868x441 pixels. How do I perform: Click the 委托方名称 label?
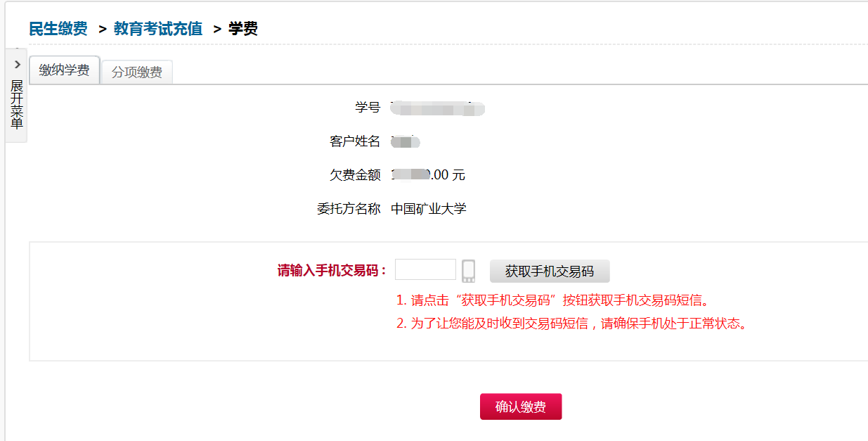(349, 209)
